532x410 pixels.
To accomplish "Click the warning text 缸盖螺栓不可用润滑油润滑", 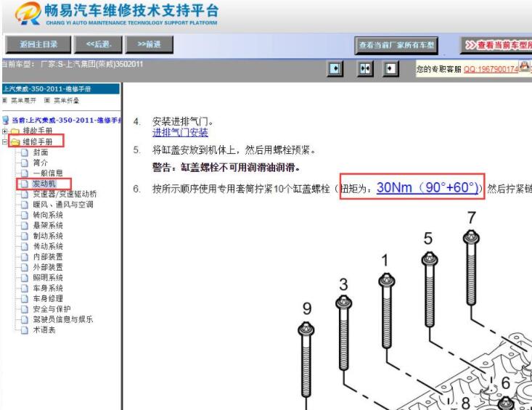I will (x=226, y=168).
